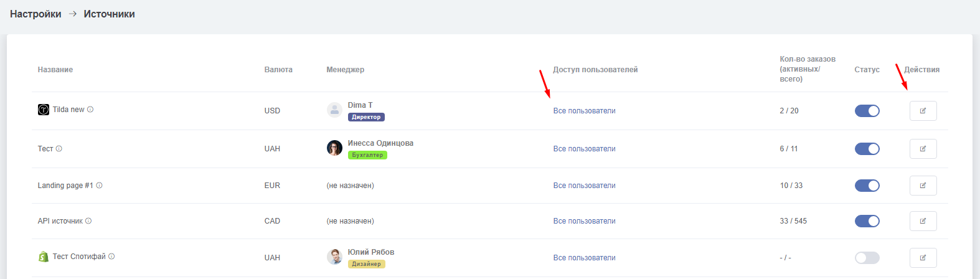
Task: Disable the Tilda new status toggle
Action: (867, 111)
